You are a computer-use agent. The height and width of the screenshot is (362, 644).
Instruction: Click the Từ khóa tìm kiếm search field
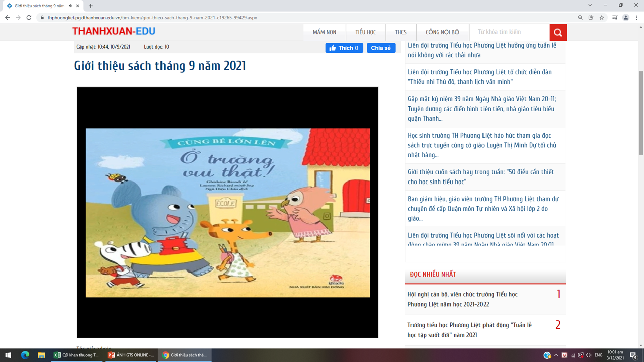click(x=510, y=32)
